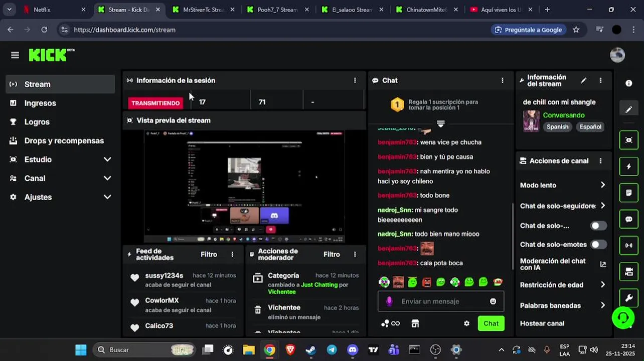This screenshot has height=361, width=644.
Task: Click Pregúntale a Google button
Action: pos(528,30)
